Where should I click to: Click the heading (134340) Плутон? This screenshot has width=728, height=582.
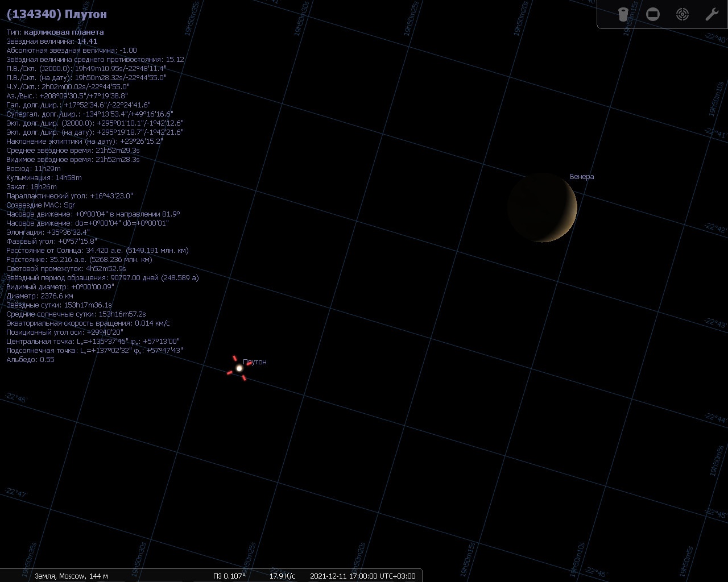click(57, 14)
